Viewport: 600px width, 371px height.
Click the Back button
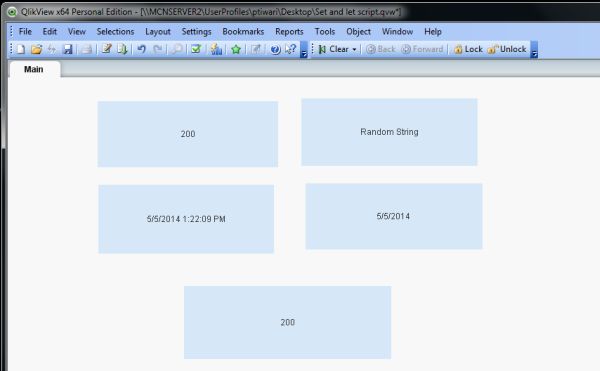(x=380, y=49)
